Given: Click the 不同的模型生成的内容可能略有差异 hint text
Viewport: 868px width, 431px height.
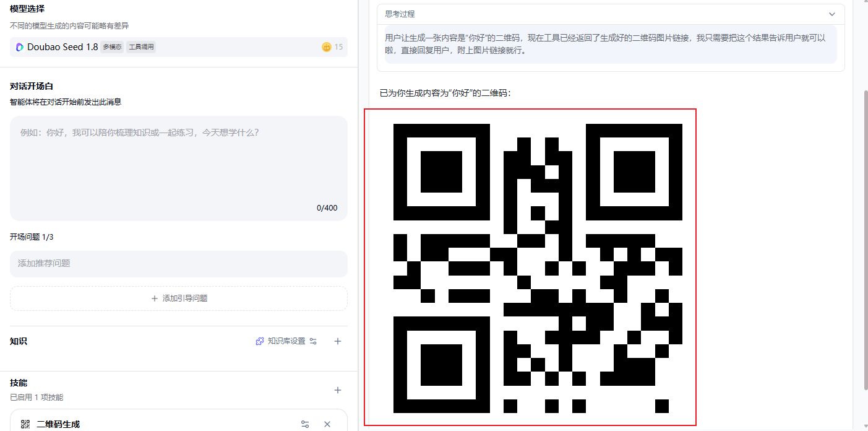Looking at the screenshot, I should pos(69,26).
